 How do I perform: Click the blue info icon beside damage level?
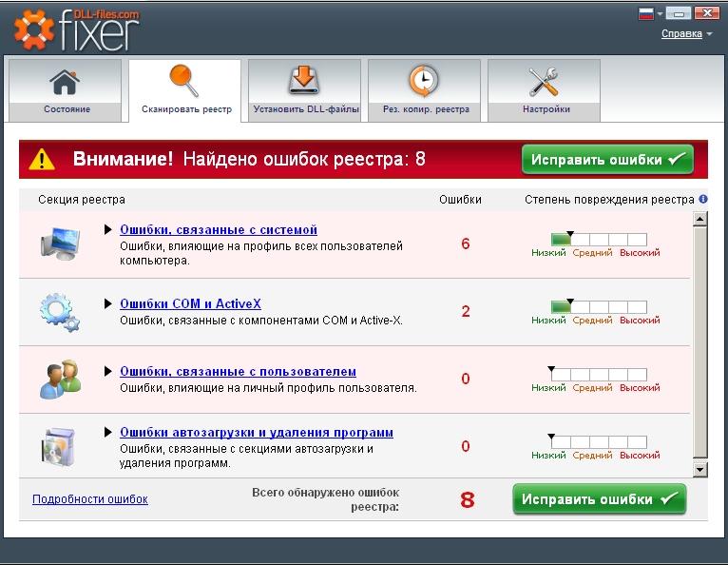coord(703,200)
